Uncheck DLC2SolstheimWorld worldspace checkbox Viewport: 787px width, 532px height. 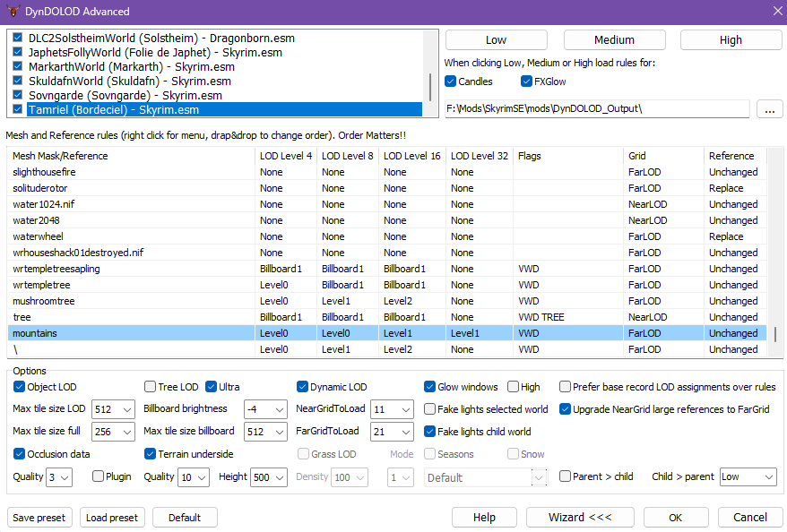pyautogui.click(x=18, y=38)
